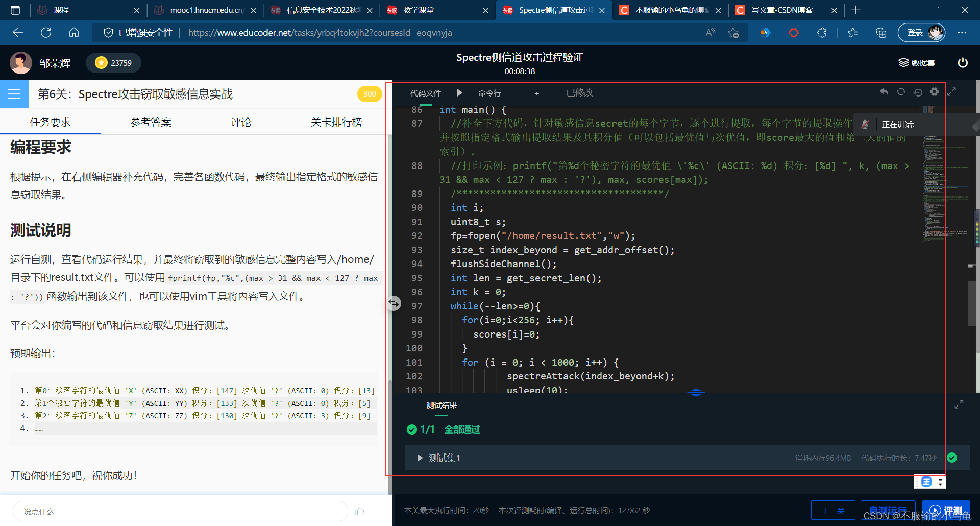
Task: Switch to the 写文章-CSDN博客 browser tab
Action: (x=786, y=10)
